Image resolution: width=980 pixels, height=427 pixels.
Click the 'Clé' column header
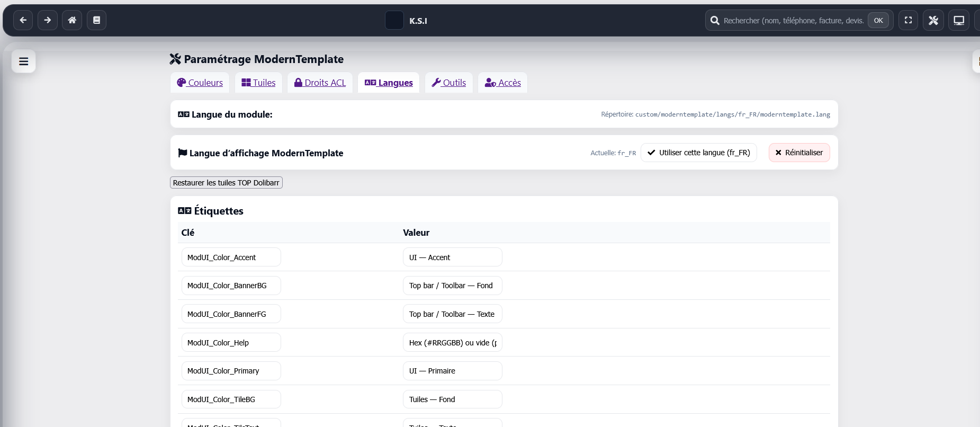(188, 233)
